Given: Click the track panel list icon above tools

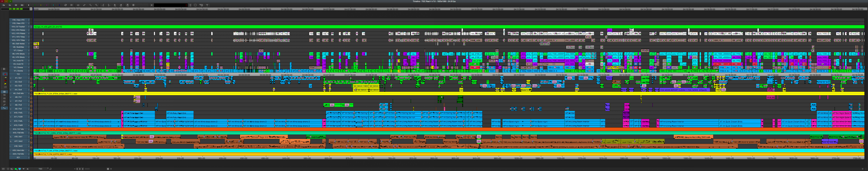Looking at the screenshot, I should (x=4, y=69).
